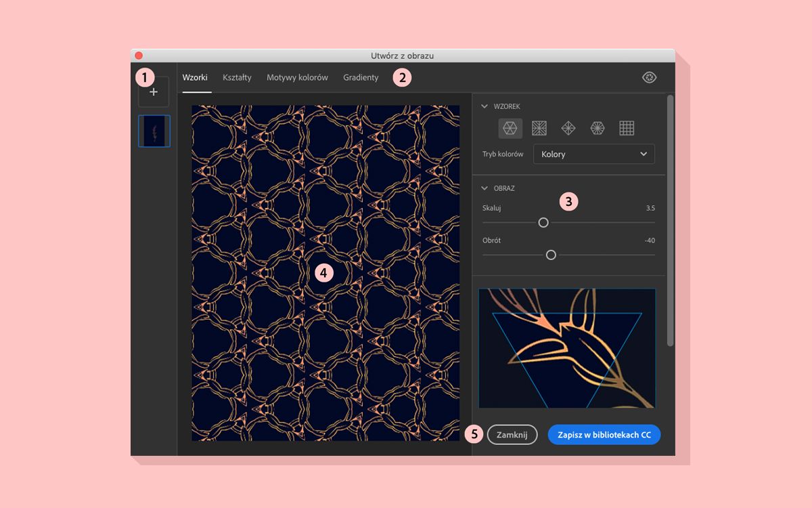This screenshot has width=812, height=508.
Task: Open the Motywy kolorów tab
Action: tap(297, 77)
